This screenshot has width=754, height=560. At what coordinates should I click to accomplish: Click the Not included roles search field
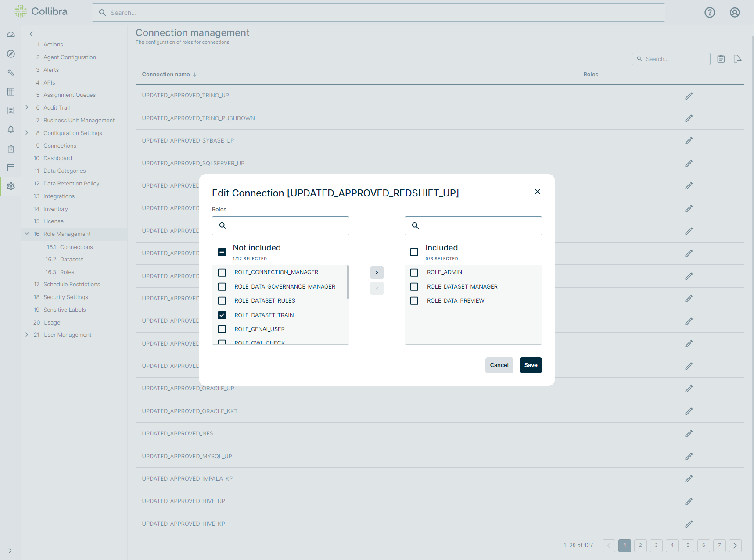[280, 226]
